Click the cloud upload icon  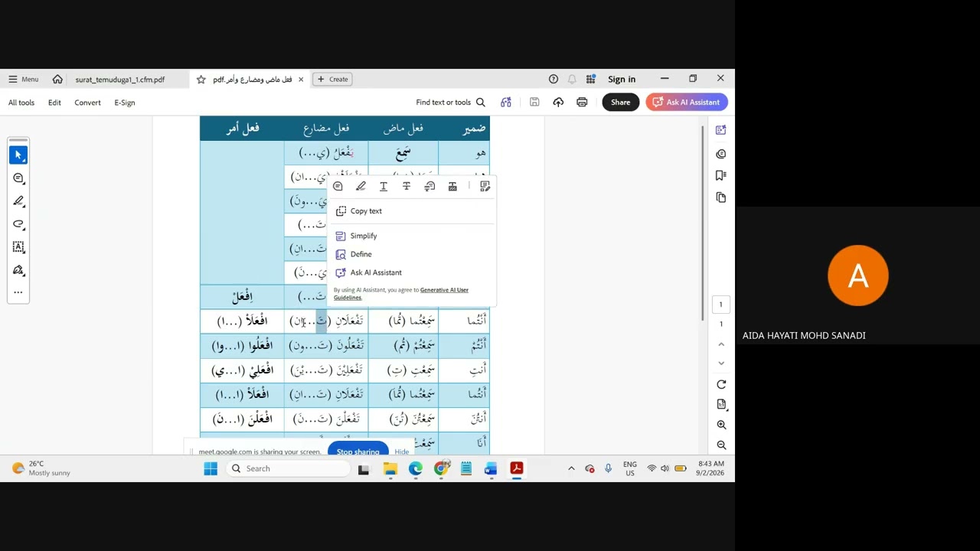tap(558, 102)
